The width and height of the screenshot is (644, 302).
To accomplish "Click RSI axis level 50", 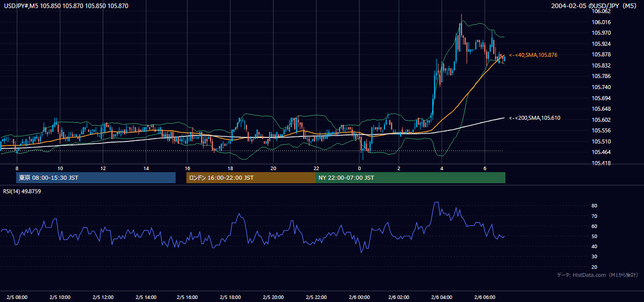I will pos(595,236).
